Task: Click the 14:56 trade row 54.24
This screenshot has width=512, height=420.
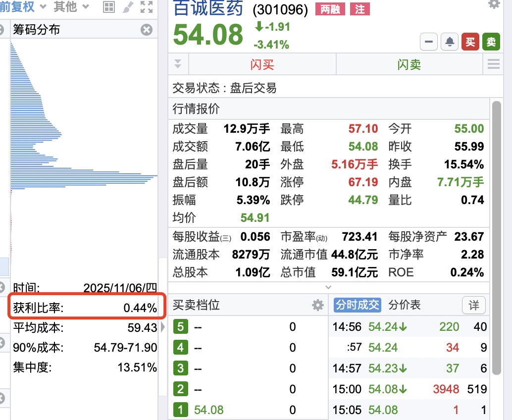Action: point(409,326)
